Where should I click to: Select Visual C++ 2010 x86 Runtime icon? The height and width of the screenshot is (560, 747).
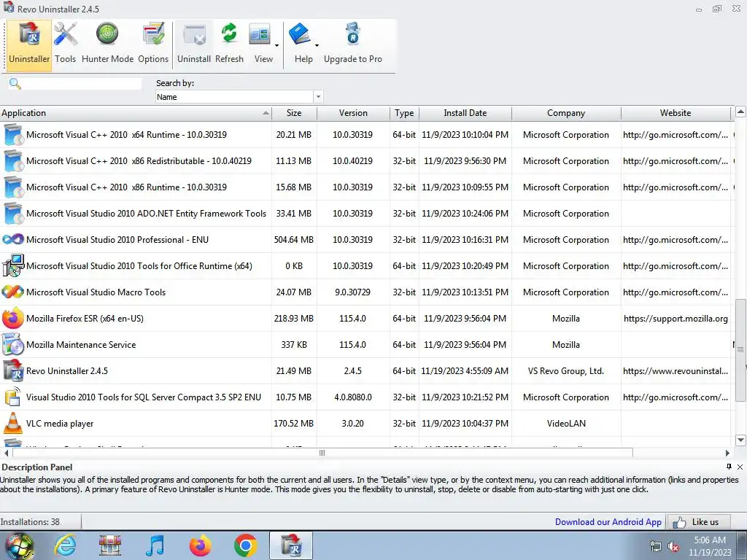click(13, 187)
